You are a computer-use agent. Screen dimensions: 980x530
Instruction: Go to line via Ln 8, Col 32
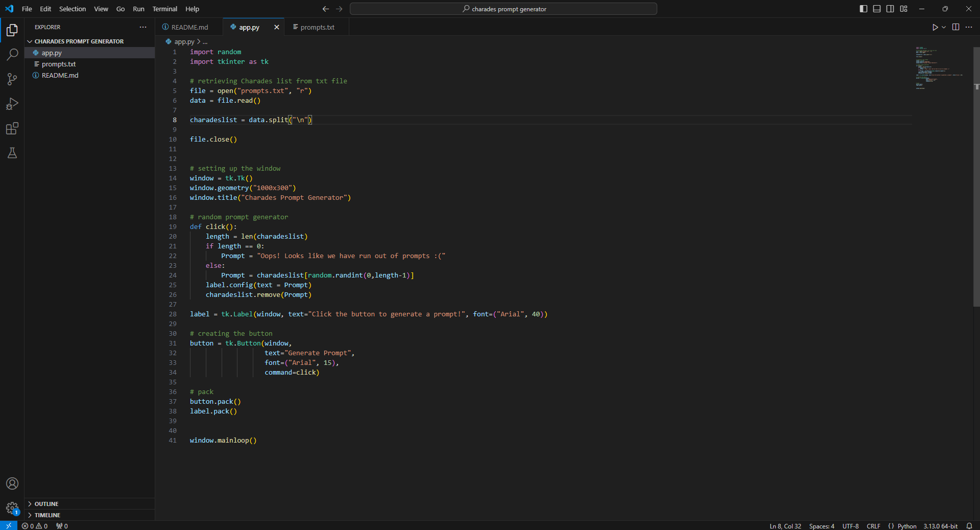pos(785,526)
